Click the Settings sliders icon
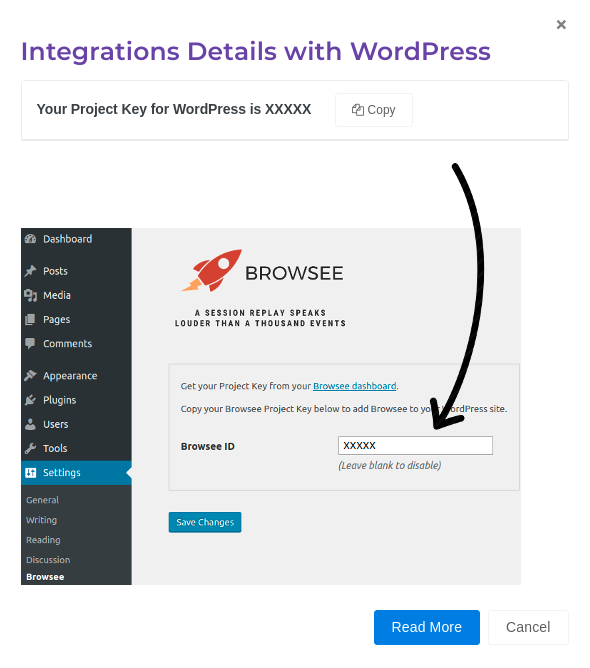 [31, 472]
